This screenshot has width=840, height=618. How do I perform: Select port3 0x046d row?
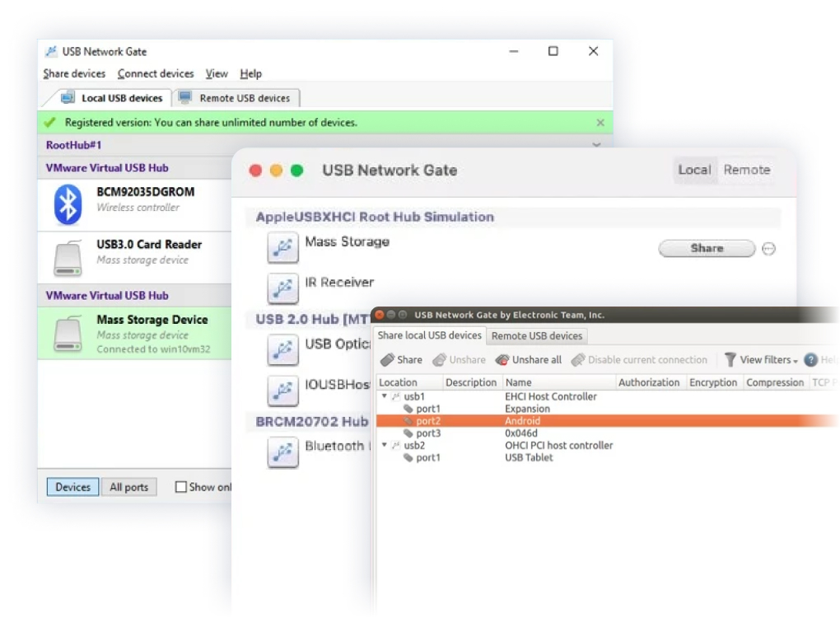pyautogui.click(x=607, y=433)
